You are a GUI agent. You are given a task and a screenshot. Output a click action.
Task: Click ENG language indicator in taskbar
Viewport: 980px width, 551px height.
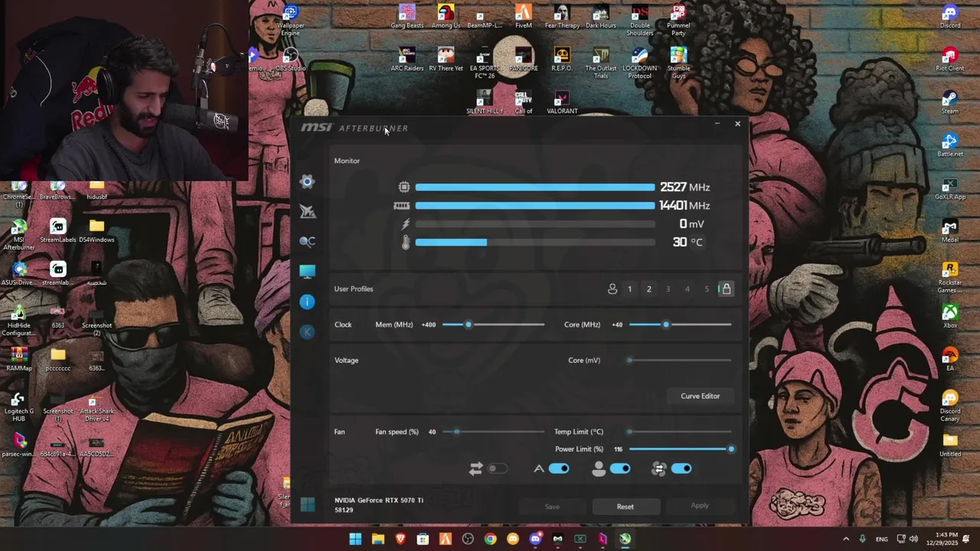[x=882, y=539]
